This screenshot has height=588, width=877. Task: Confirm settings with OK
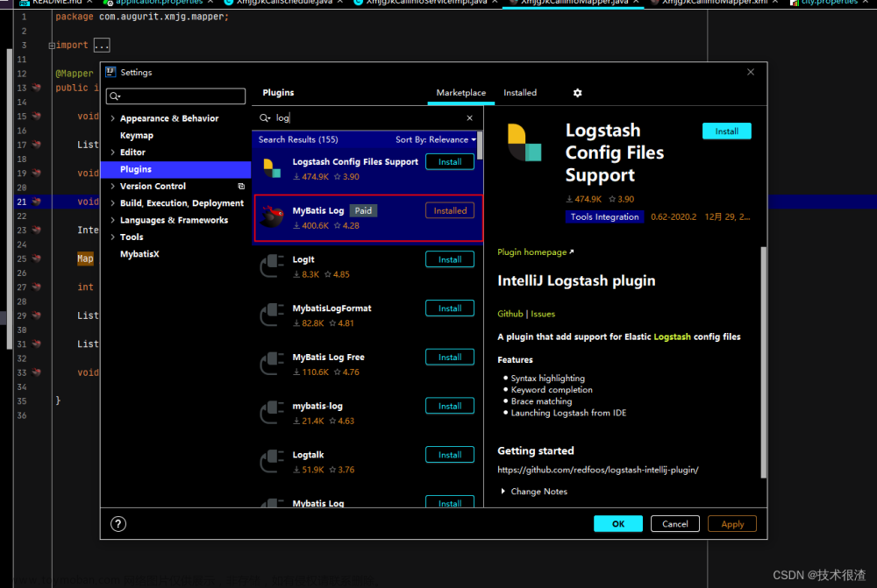[x=618, y=524]
